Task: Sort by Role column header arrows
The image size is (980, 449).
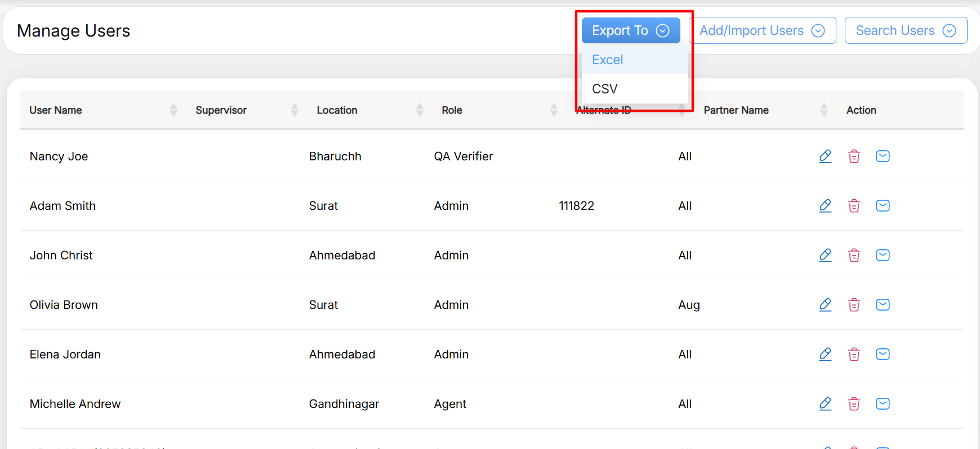Action: coord(554,110)
